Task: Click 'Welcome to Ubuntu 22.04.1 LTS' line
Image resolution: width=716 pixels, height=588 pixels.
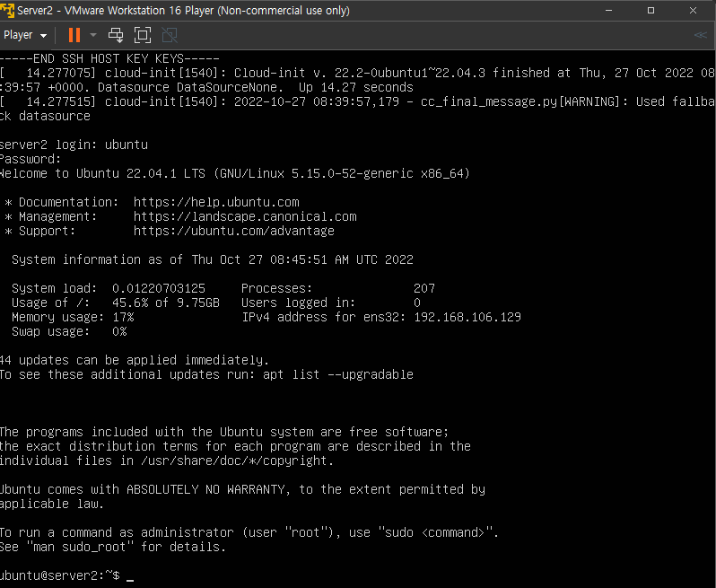Action: pyautogui.click(x=235, y=173)
